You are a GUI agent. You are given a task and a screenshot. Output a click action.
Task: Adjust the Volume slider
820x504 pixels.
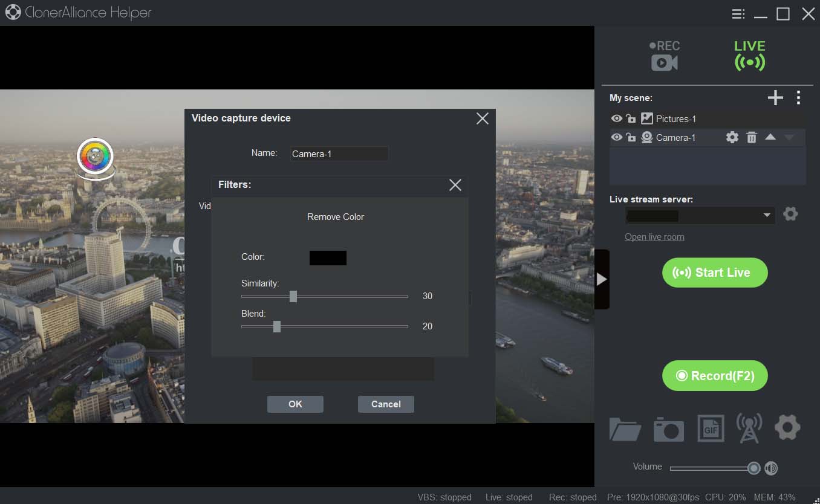715,468
